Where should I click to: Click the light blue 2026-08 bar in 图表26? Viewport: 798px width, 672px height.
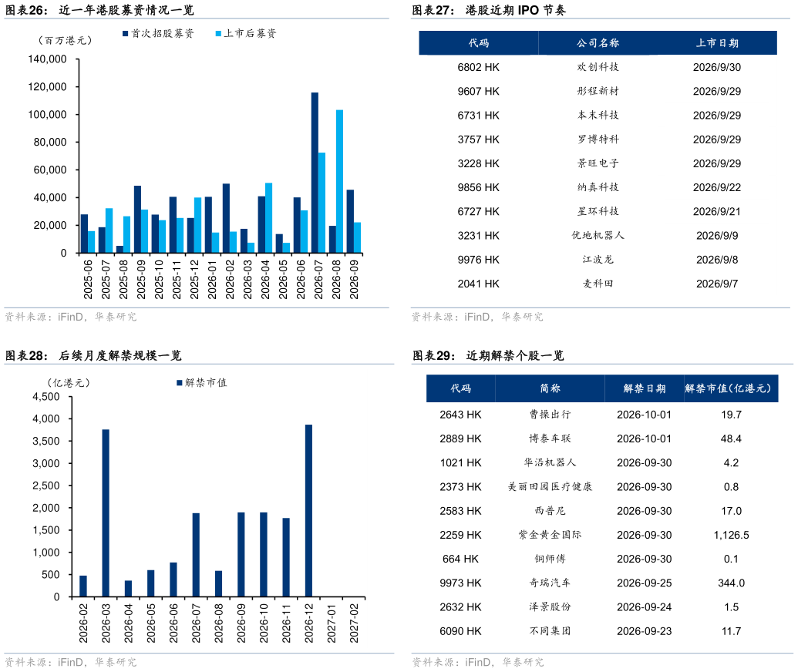pyautogui.click(x=339, y=181)
